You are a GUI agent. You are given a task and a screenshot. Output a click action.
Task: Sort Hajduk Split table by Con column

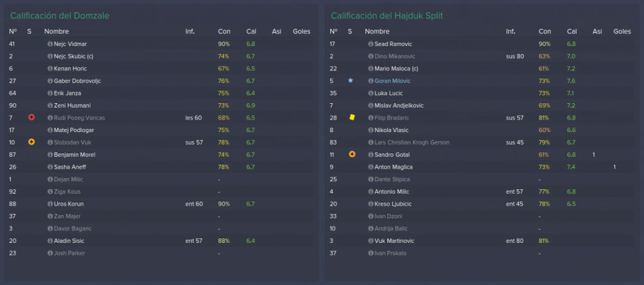pyautogui.click(x=545, y=31)
